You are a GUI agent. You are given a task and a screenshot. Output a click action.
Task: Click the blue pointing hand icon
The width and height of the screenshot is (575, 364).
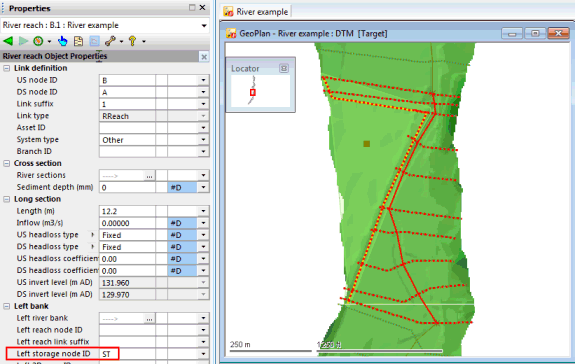tap(63, 41)
